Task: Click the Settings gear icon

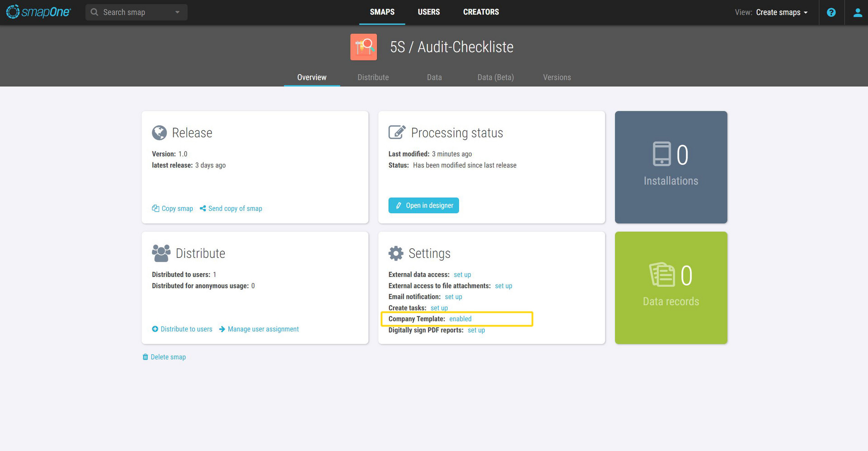Action: (396, 253)
